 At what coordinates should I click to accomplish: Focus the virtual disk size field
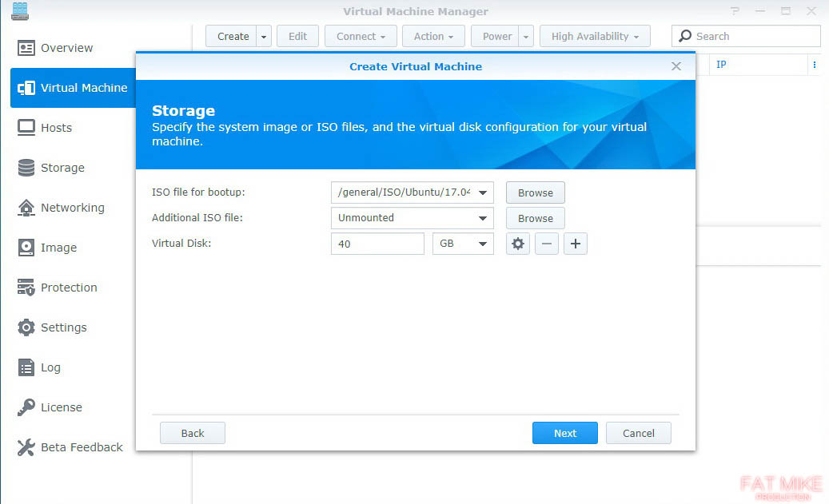click(x=377, y=244)
